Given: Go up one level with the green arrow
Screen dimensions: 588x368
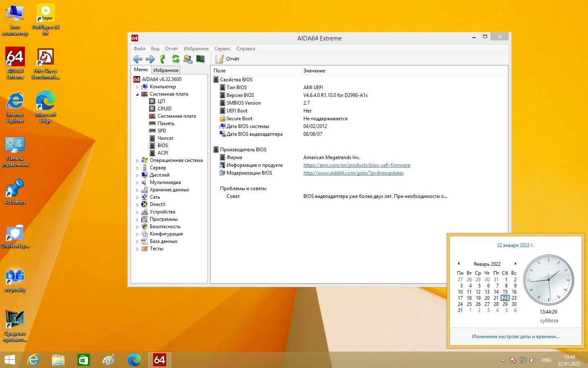Looking at the screenshot, I should tap(163, 59).
